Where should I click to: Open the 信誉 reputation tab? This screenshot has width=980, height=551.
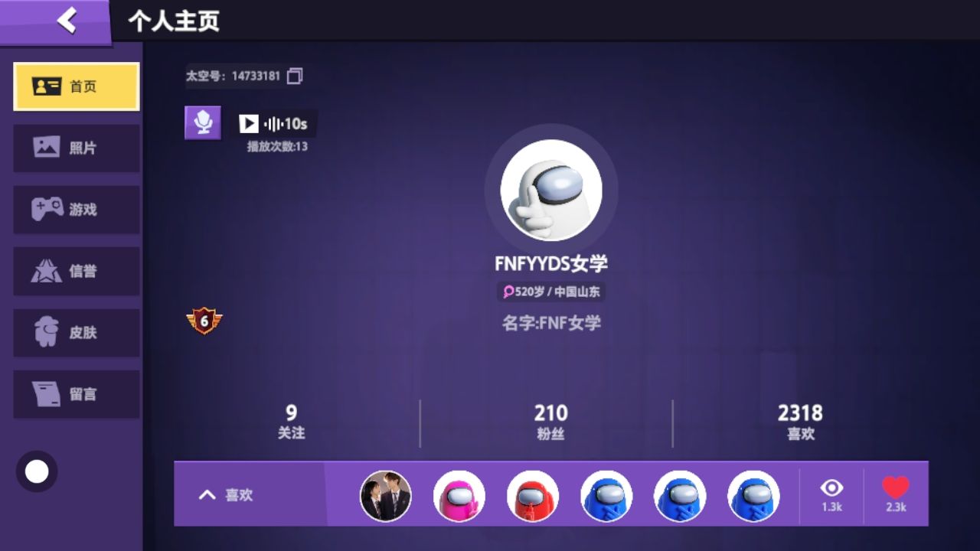click(x=77, y=271)
